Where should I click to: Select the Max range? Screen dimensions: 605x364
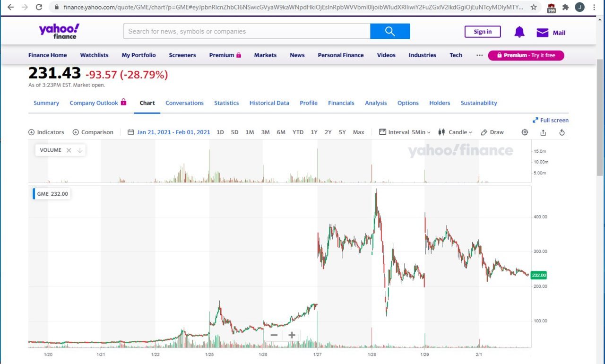point(359,132)
